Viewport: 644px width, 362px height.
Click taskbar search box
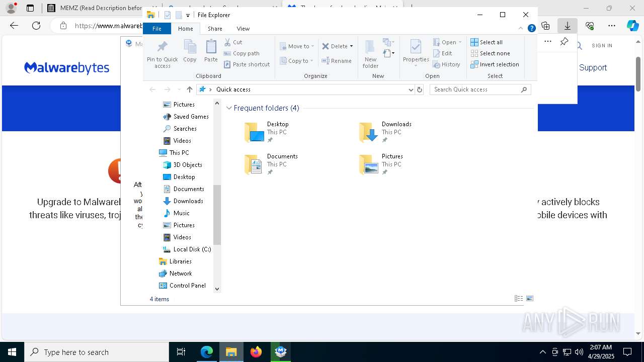[x=97, y=352]
